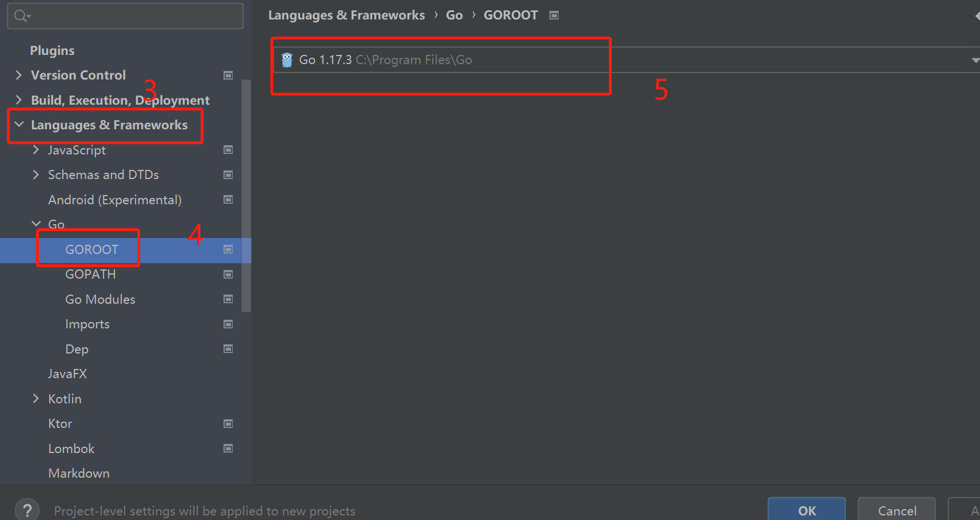
Task: Click the project-level icon beside GOPATH
Action: [228, 275]
